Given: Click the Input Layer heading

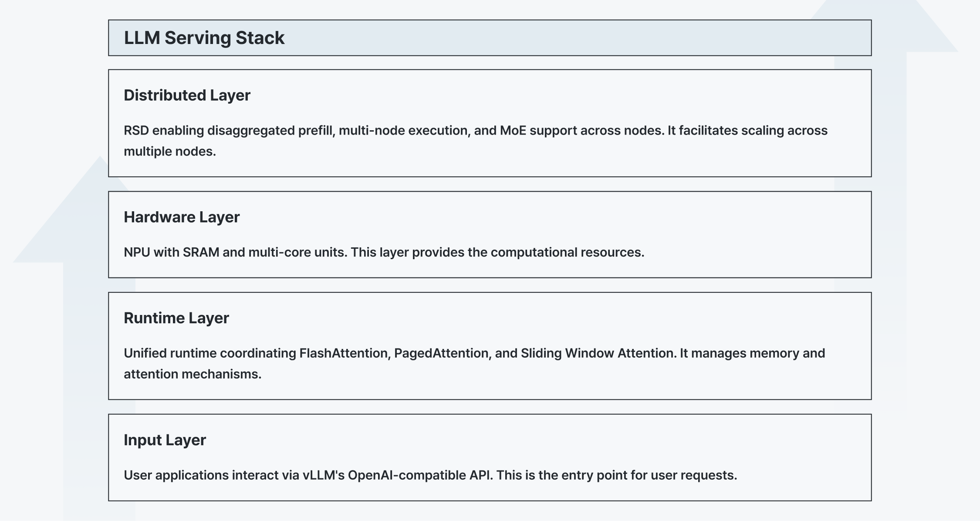Looking at the screenshot, I should pyautogui.click(x=165, y=440).
